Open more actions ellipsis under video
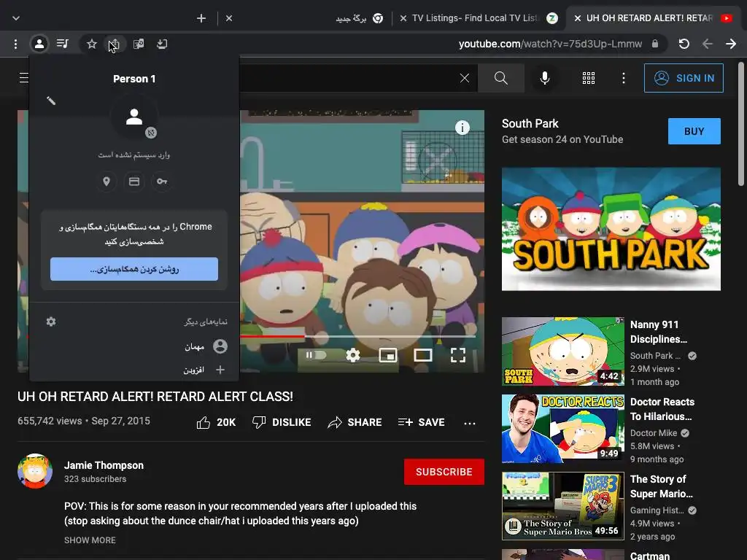 pos(470,423)
